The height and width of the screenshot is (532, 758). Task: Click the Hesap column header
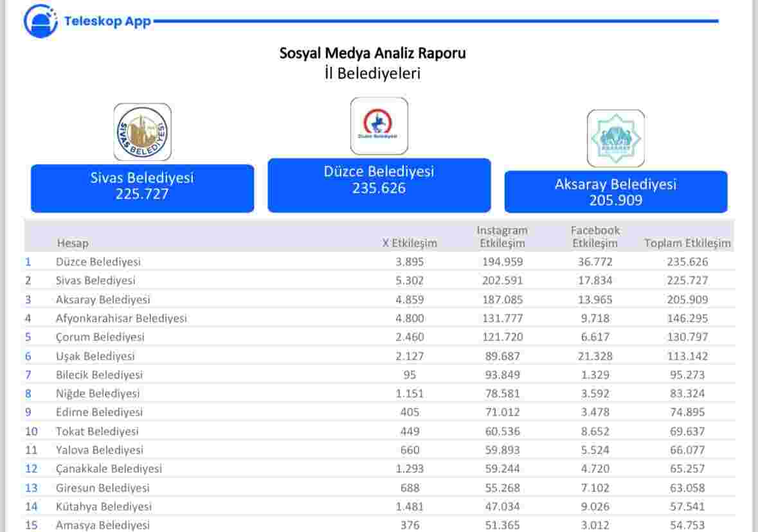tap(73, 243)
